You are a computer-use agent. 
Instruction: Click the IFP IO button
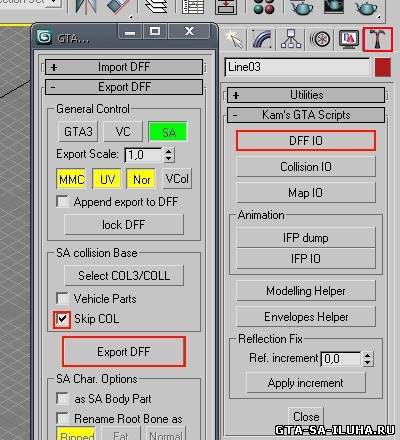point(306,258)
